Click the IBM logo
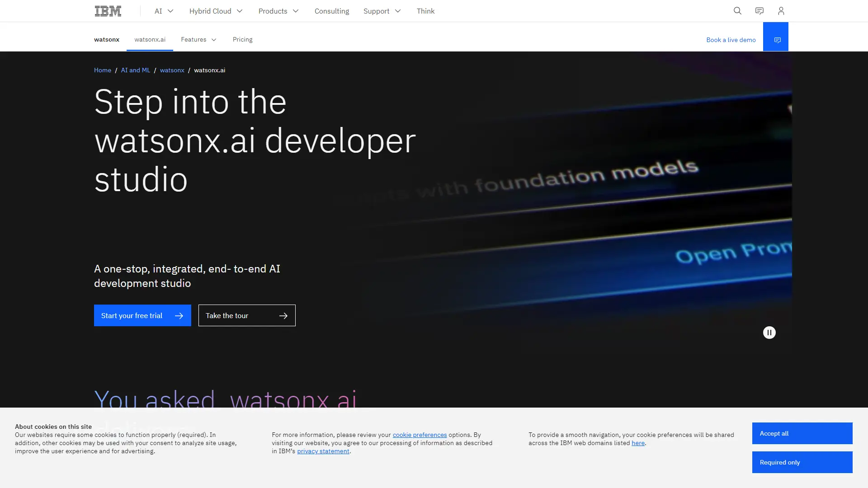Viewport: 868px width, 488px height. pos(108,11)
